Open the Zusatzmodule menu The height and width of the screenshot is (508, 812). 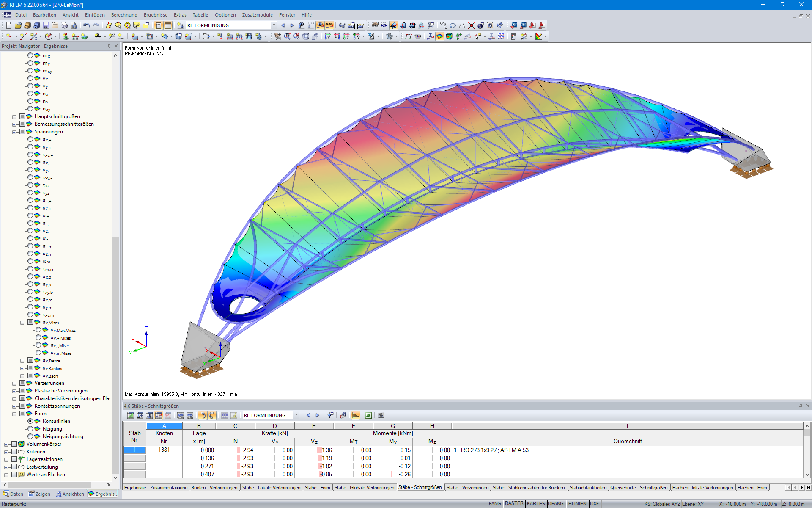(x=257, y=15)
